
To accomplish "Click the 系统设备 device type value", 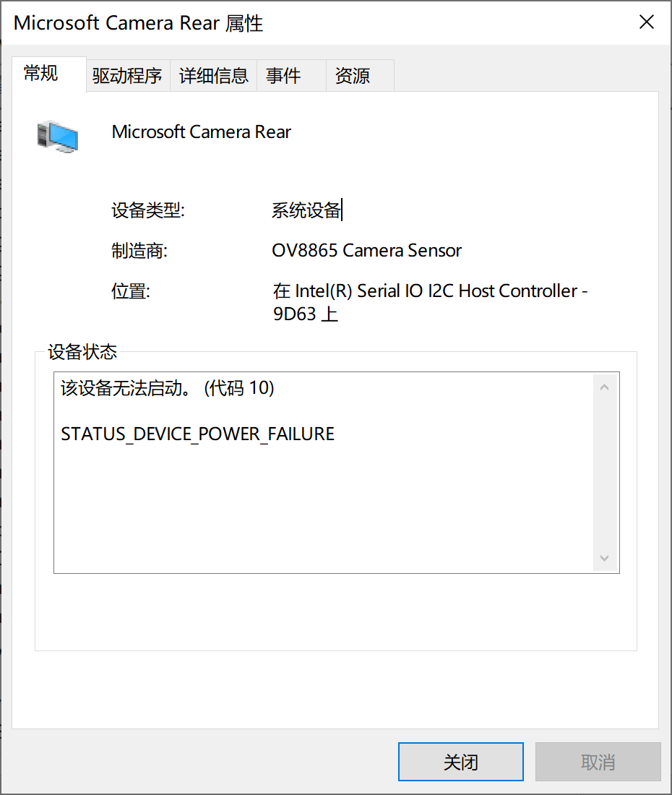I will click(306, 210).
